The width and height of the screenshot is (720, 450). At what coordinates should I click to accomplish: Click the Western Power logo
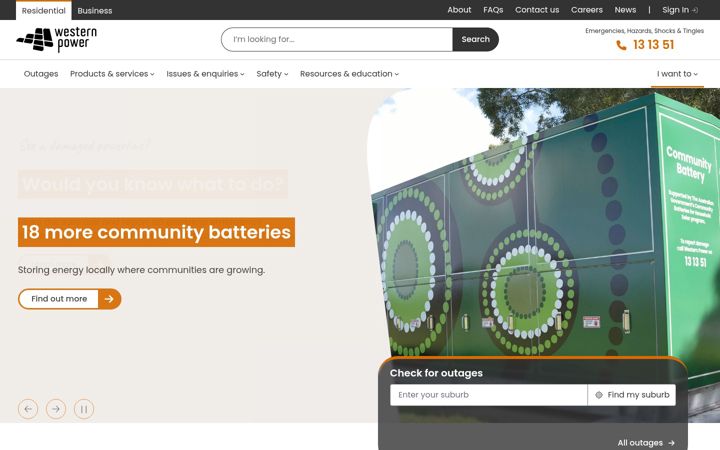coord(57,39)
